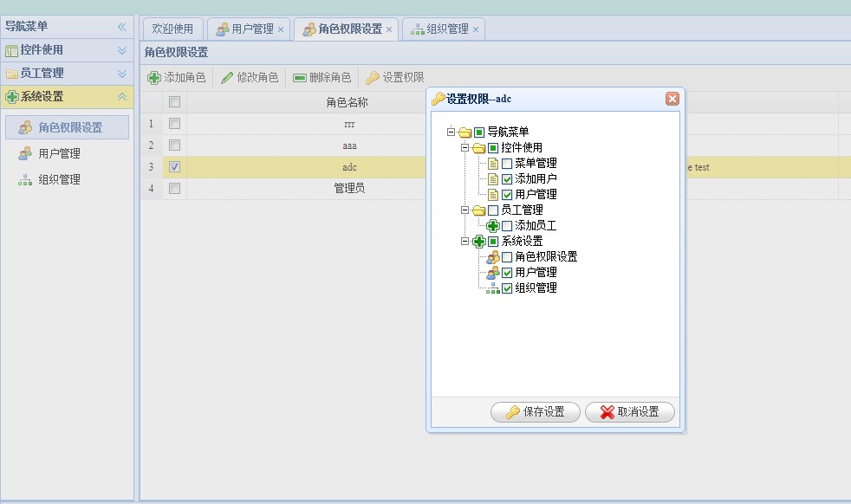Close the 角色权限设置 tab with its x

coord(389,29)
